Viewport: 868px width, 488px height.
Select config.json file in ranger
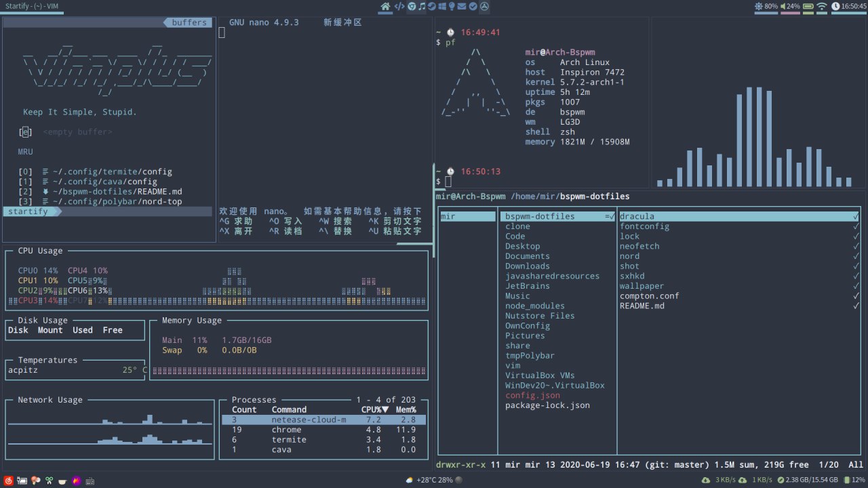532,395
